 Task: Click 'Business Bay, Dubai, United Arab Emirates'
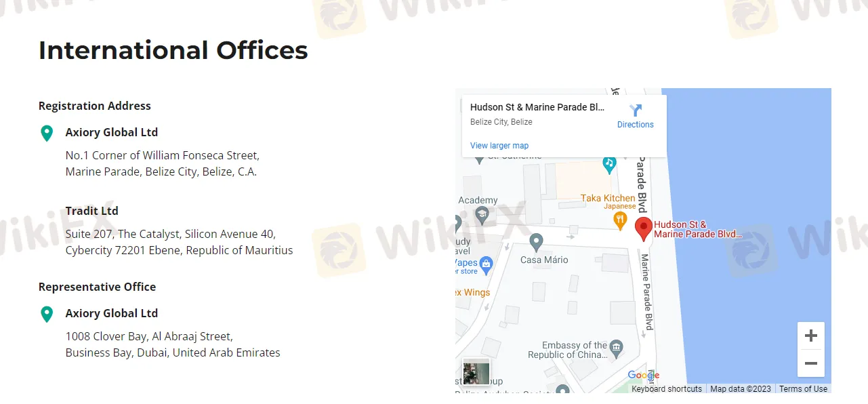point(173,352)
